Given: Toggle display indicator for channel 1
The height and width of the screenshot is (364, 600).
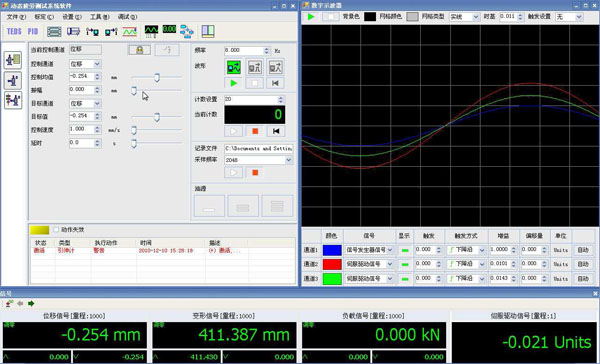Looking at the screenshot, I should coord(404,250).
